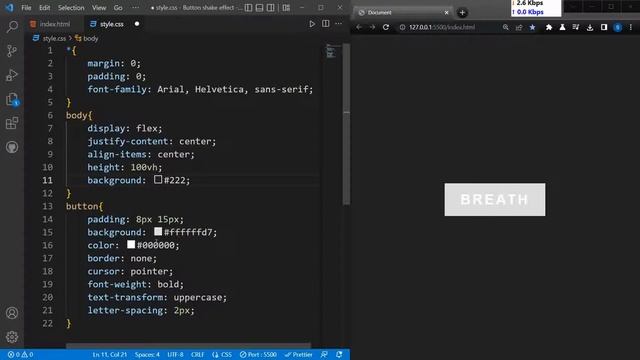Image resolution: width=640 pixels, height=360 pixels.
Task: Open the feedback icon in the status bar
Action: point(324,354)
